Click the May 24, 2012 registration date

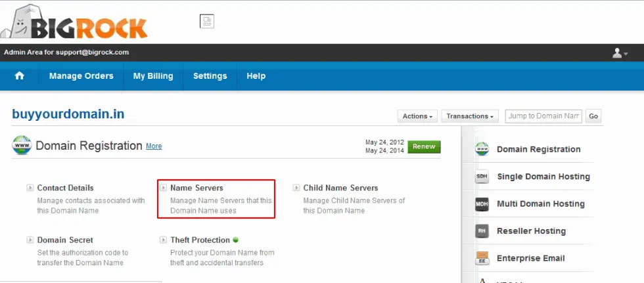[x=384, y=142]
